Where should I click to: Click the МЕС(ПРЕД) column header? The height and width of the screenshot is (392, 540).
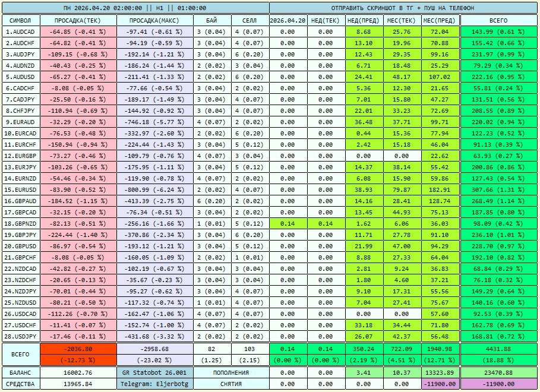tap(440, 20)
